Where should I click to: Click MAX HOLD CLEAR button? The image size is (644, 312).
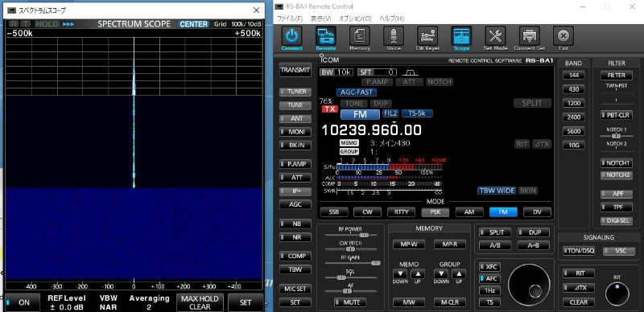(x=200, y=302)
